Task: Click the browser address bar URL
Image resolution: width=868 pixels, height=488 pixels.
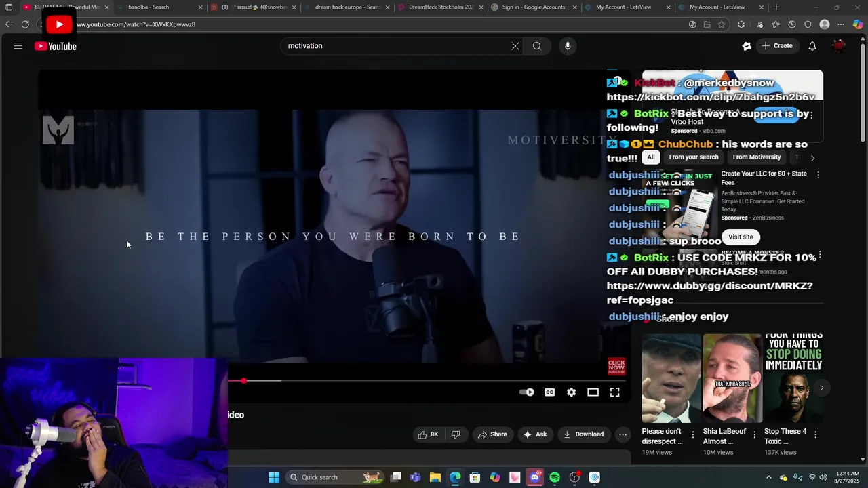Action: (136, 24)
